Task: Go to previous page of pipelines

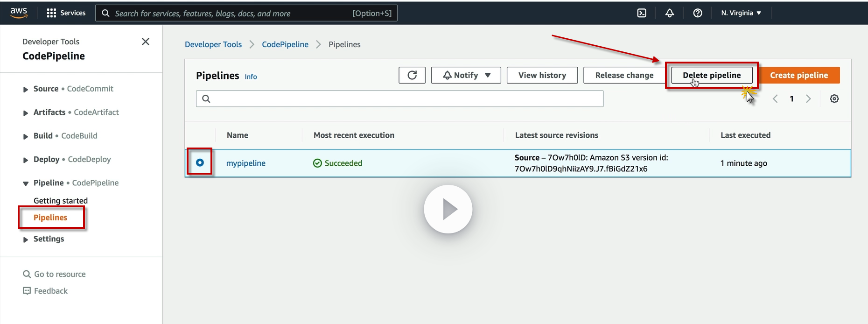Action: (775, 99)
